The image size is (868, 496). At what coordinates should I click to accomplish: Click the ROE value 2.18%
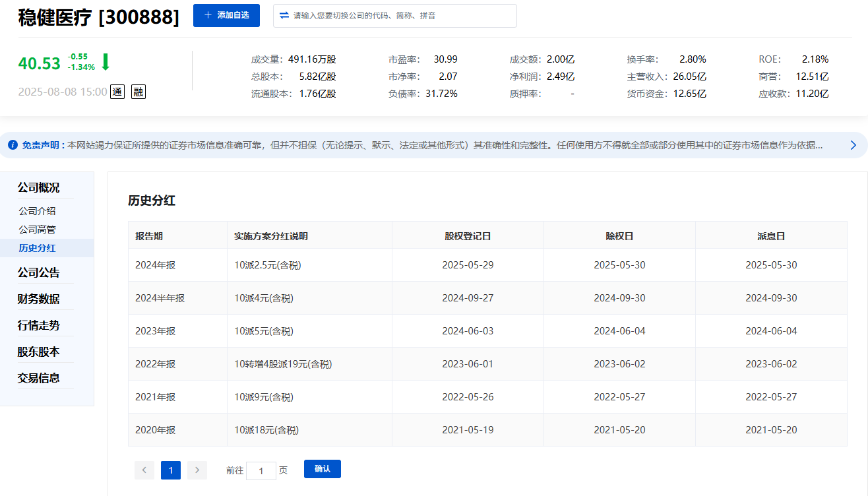tap(815, 59)
